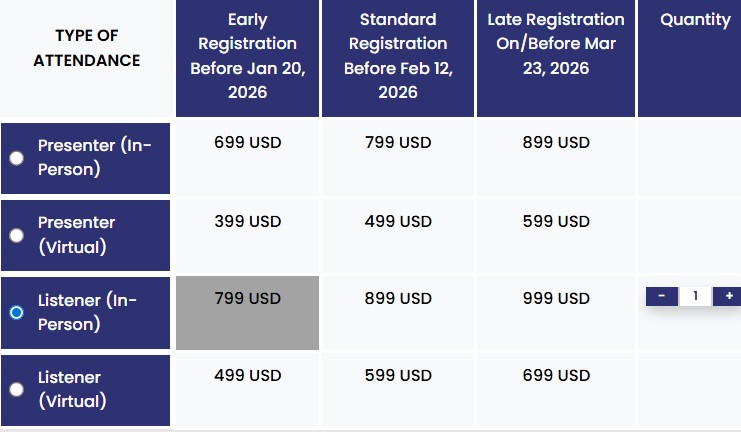This screenshot has height=432, width=741.
Task: Click the Late Registration column header
Action: 556,45
